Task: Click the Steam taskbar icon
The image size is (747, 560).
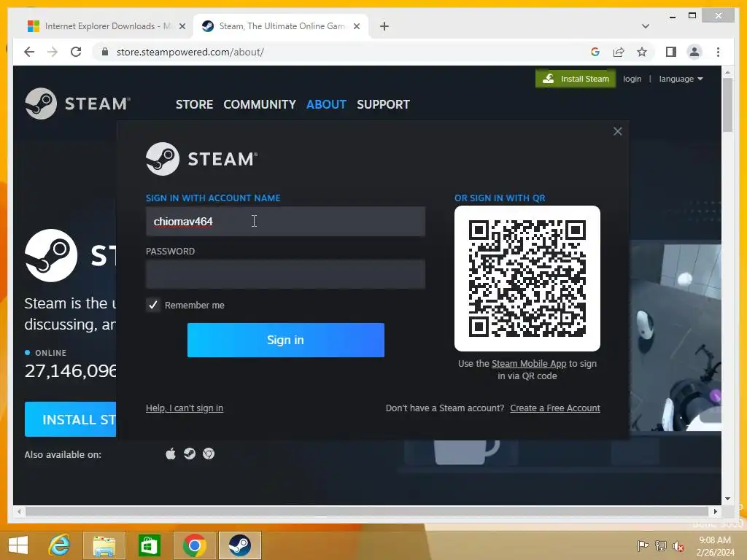Action: tap(239, 545)
